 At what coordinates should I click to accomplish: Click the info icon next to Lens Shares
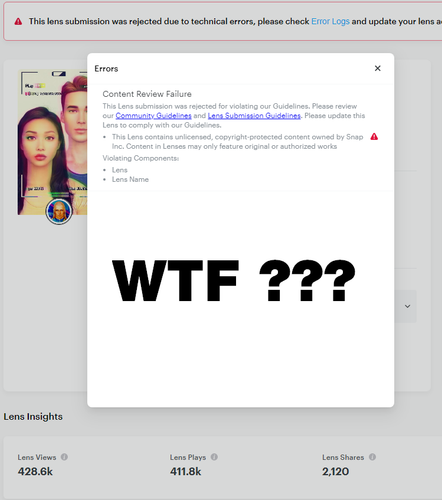point(372,457)
